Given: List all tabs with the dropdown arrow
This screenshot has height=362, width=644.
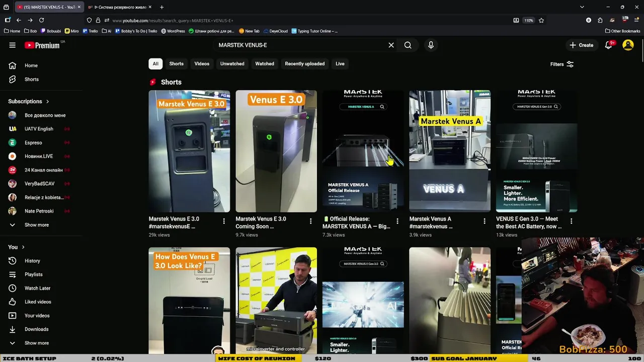Looking at the screenshot, I should pyautogui.click(x=582, y=7).
